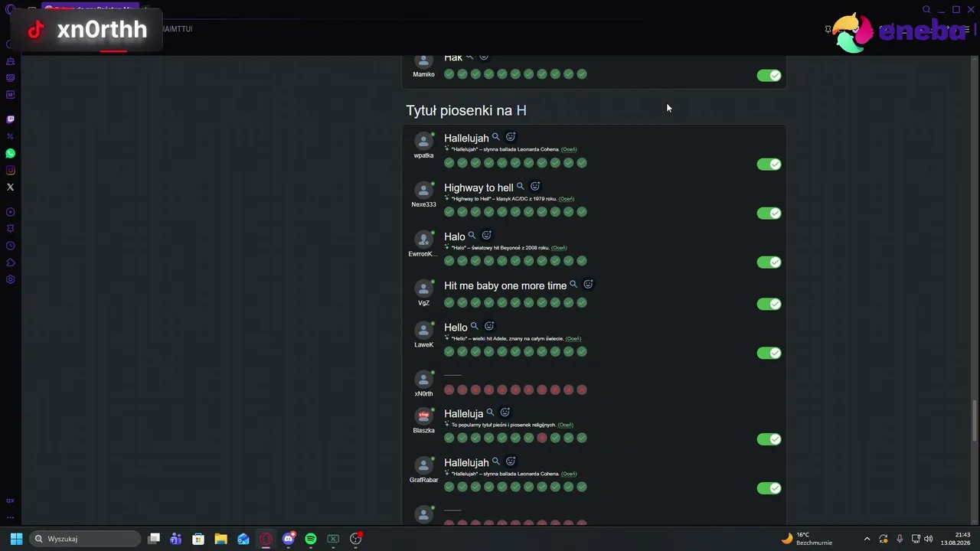Click Nexe333's player avatar

tap(423, 191)
